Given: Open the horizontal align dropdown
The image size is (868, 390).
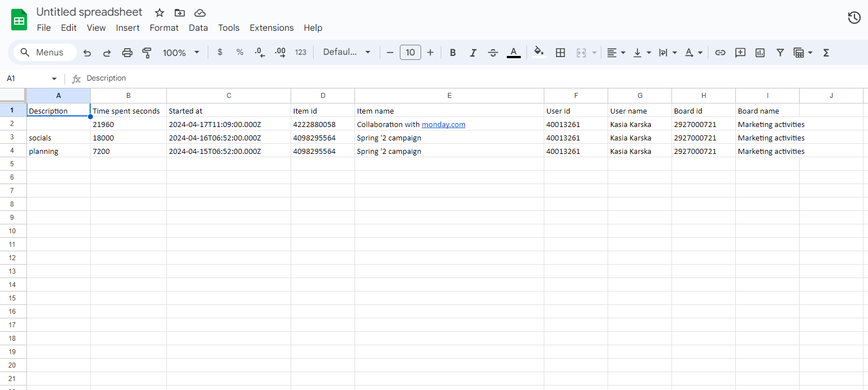Looking at the screenshot, I should [616, 52].
